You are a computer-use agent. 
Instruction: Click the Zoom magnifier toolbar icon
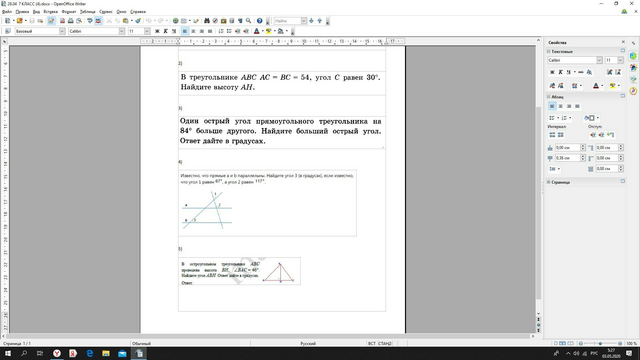point(248,21)
